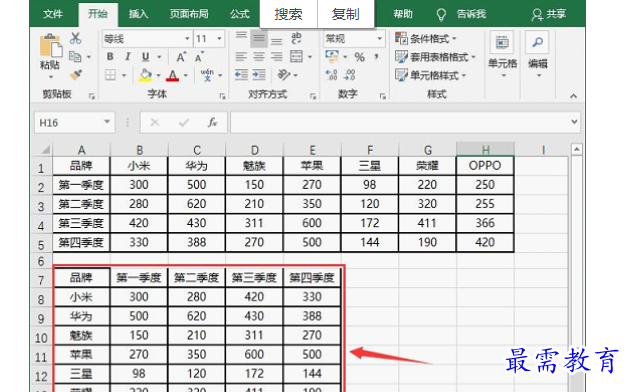
Task: Increase font size with larger A
Action: pyautogui.click(x=181, y=57)
